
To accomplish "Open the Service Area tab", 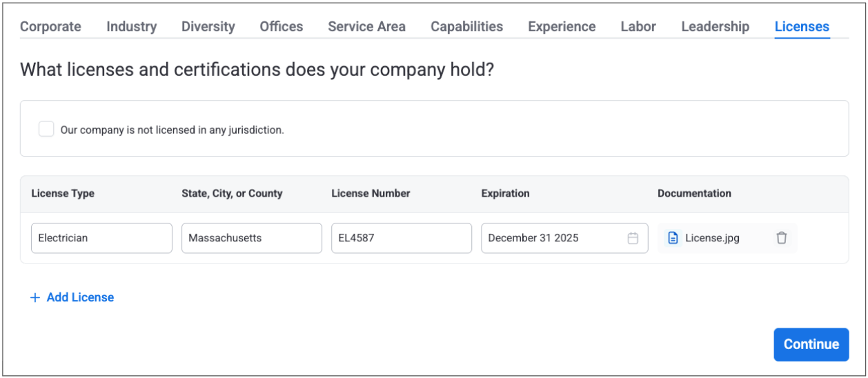I will tap(366, 27).
